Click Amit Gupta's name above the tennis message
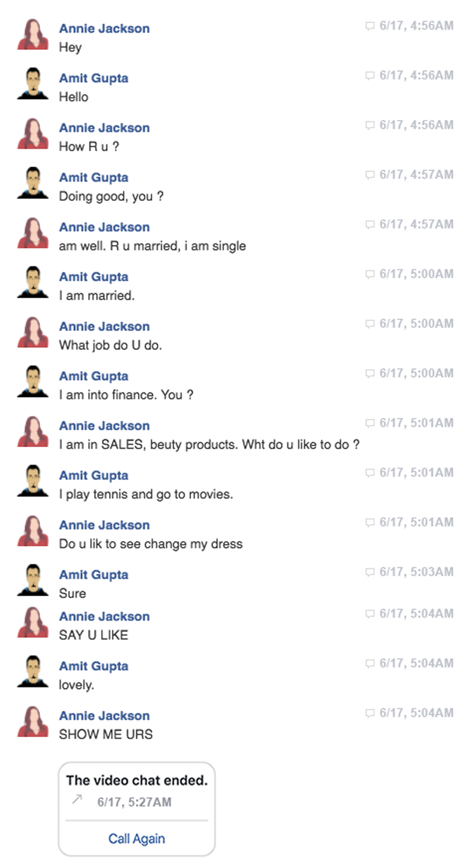Viewport: 476px width, 868px height. (93, 475)
